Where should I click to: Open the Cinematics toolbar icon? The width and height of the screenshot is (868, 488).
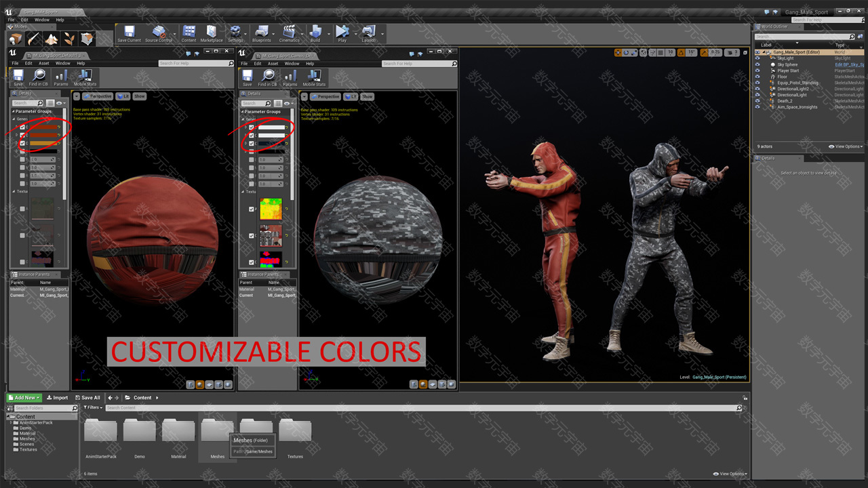point(290,34)
